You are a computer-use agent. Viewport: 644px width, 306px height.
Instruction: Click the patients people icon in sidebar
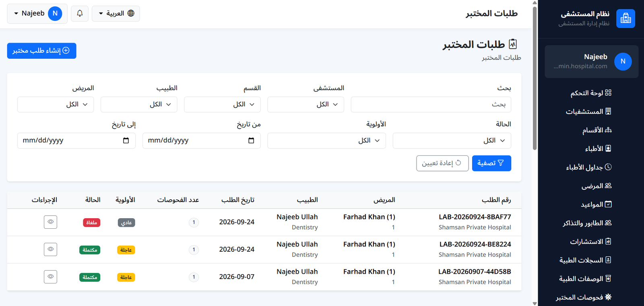[x=608, y=186]
